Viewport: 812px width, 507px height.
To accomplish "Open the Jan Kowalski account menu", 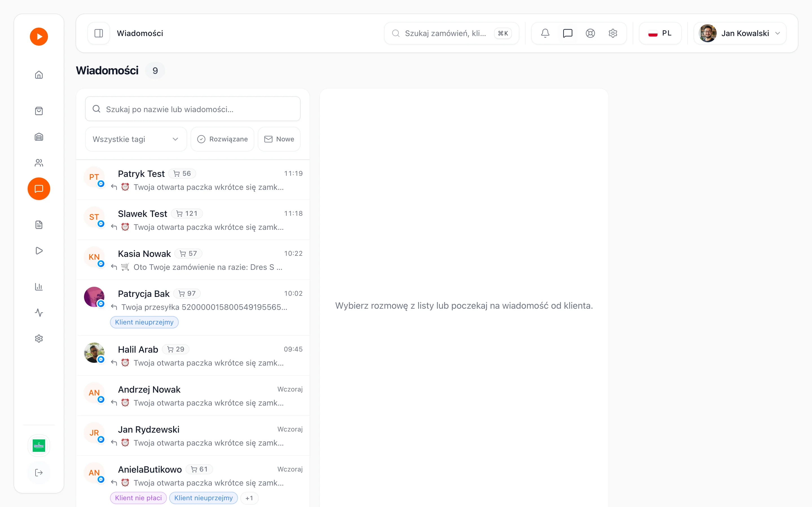I will [x=740, y=33].
